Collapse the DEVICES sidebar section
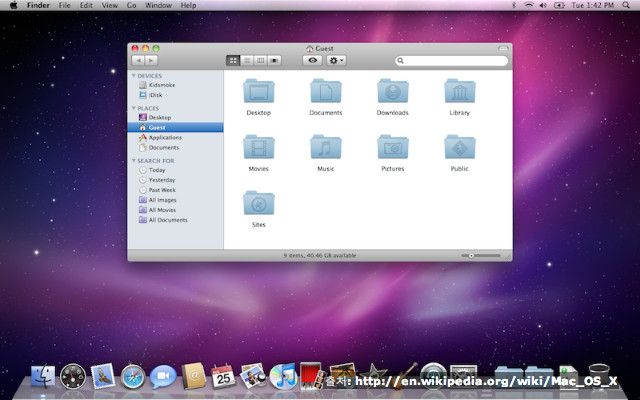Image resolution: width=640 pixels, height=400 pixels. [x=133, y=76]
